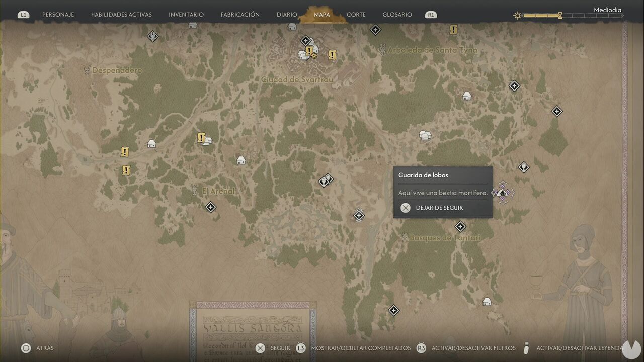Open the Habilidades Activas tab
Image resolution: width=644 pixels, height=362 pixels.
click(x=121, y=15)
